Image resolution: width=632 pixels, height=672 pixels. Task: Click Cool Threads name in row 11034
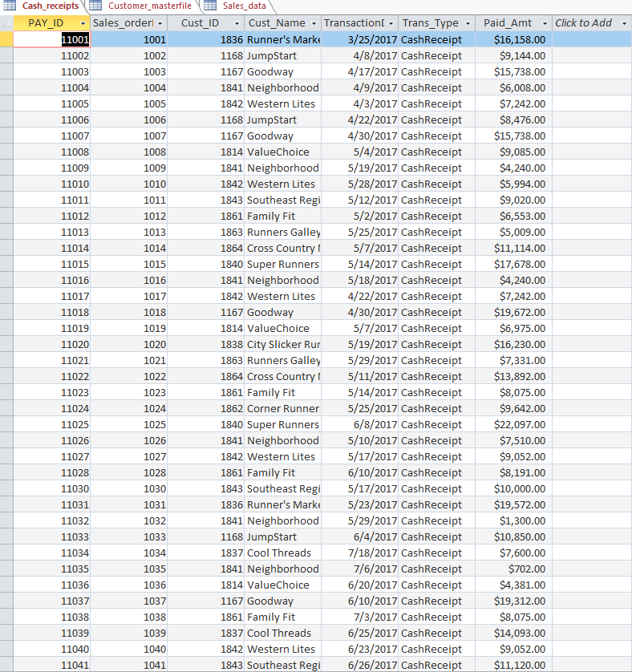(x=283, y=553)
